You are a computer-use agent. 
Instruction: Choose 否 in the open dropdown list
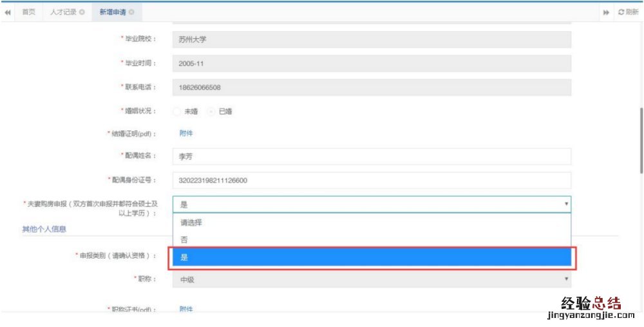tap(372, 240)
